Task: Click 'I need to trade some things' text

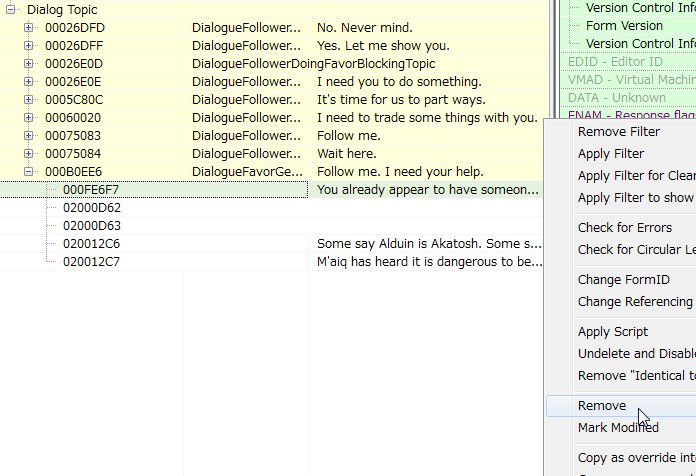Action: [427, 118]
